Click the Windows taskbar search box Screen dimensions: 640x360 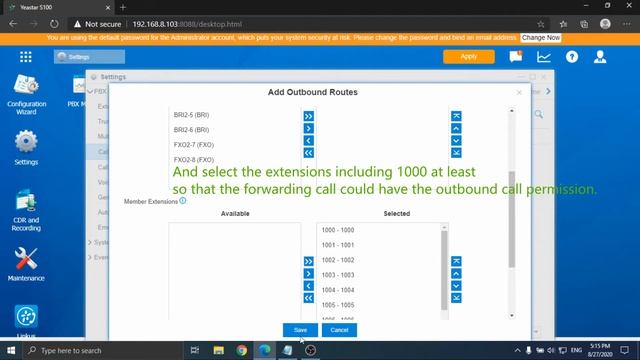coord(102,351)
